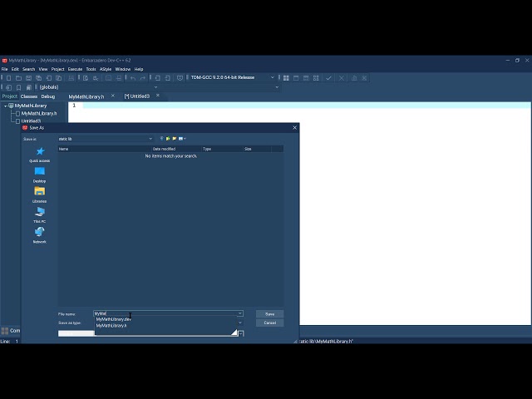Open the View Menu icon in Save As
532x399 pixels.
[x=182, y=139]
